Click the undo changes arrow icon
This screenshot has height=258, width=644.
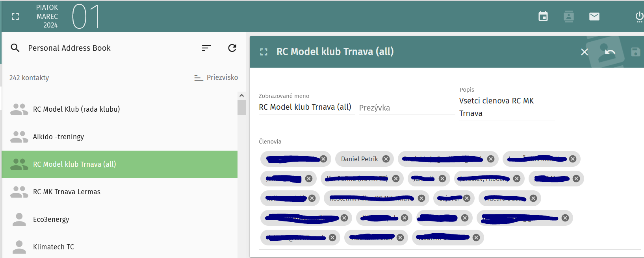610,52
